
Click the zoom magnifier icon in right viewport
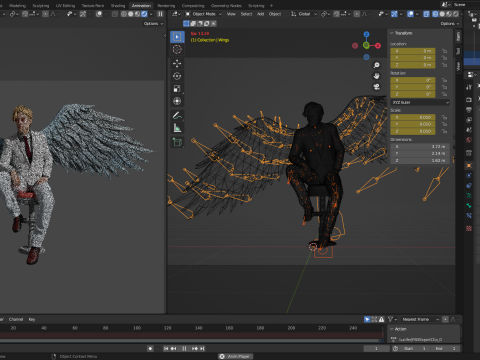tap(376, 65)
